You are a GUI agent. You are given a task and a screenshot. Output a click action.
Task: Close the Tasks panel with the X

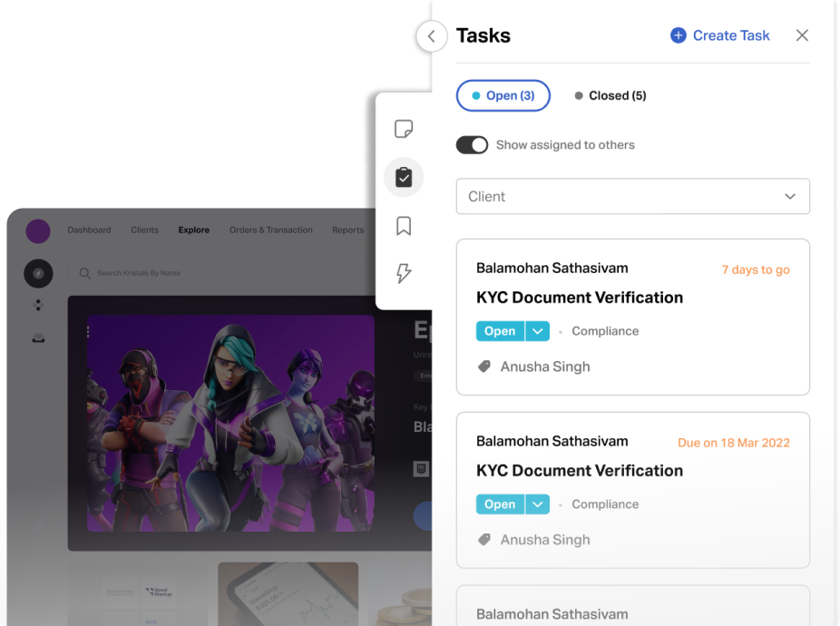point(802,35)
